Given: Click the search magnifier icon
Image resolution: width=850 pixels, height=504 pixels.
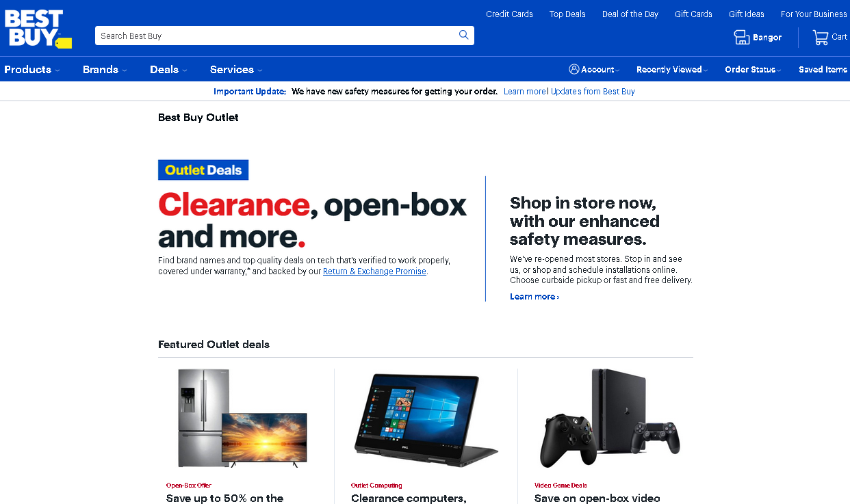Looking at the screenshot, I should point(464,35).
